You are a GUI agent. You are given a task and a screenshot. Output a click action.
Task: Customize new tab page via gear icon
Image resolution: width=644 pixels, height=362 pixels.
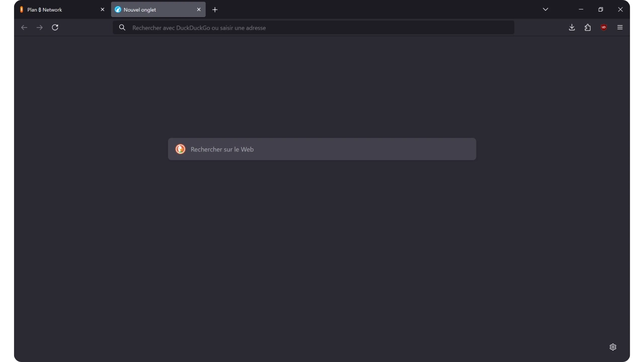[x=613, y=347]
